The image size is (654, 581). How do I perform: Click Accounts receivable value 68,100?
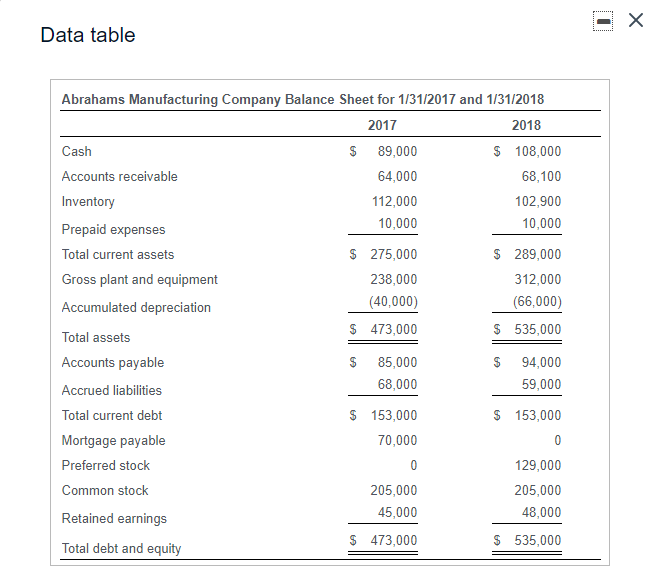pos(541,176)
